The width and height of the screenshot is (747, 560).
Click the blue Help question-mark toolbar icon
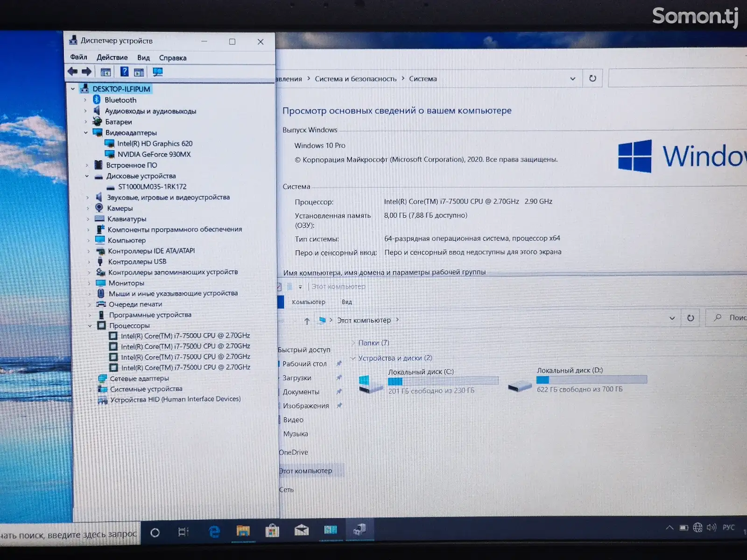tap(124, 71)
